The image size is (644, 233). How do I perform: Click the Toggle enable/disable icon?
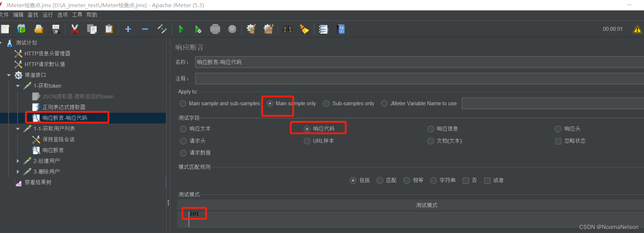click(x=162, y=29)
